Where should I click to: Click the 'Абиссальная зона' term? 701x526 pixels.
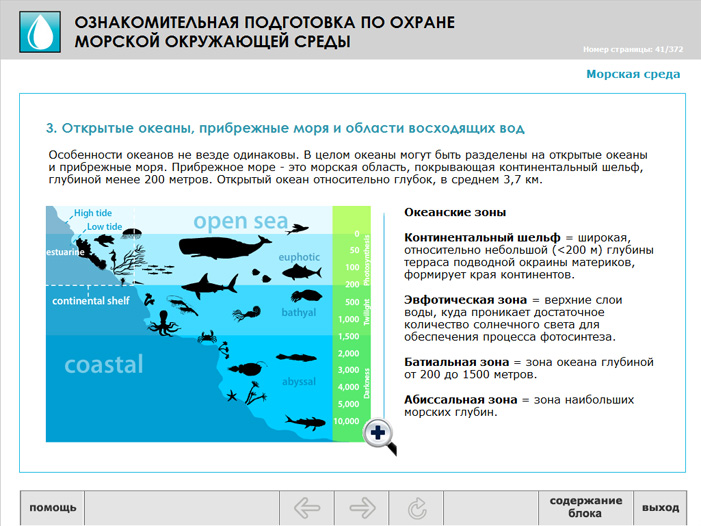460,399
